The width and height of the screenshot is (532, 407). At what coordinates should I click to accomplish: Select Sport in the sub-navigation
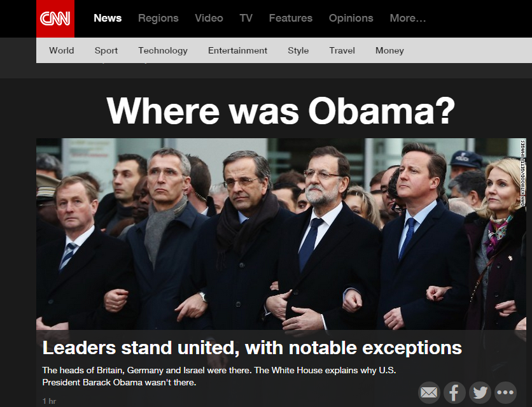[x=106, y=50]
